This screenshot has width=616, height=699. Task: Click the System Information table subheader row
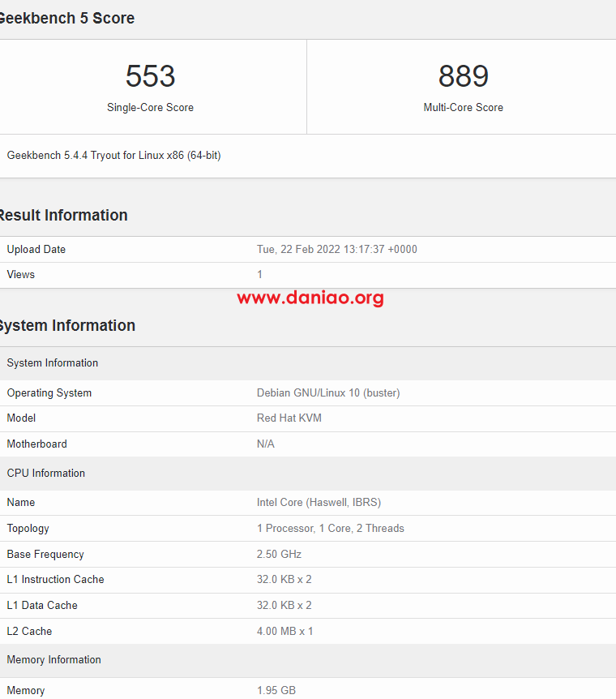308,363
